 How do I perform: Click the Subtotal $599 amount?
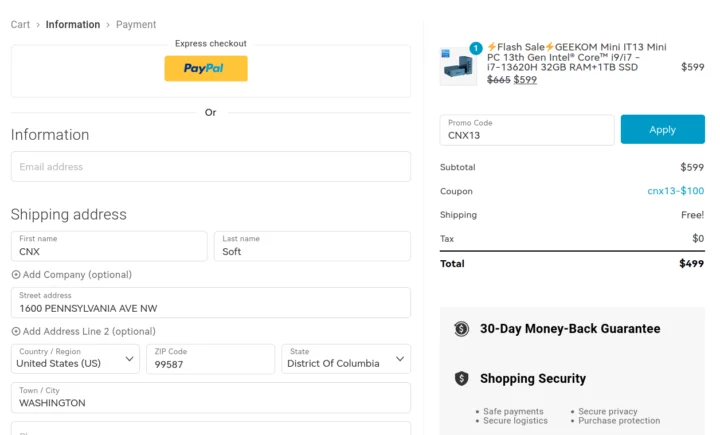pyautogui.click(x=692, y=167)
